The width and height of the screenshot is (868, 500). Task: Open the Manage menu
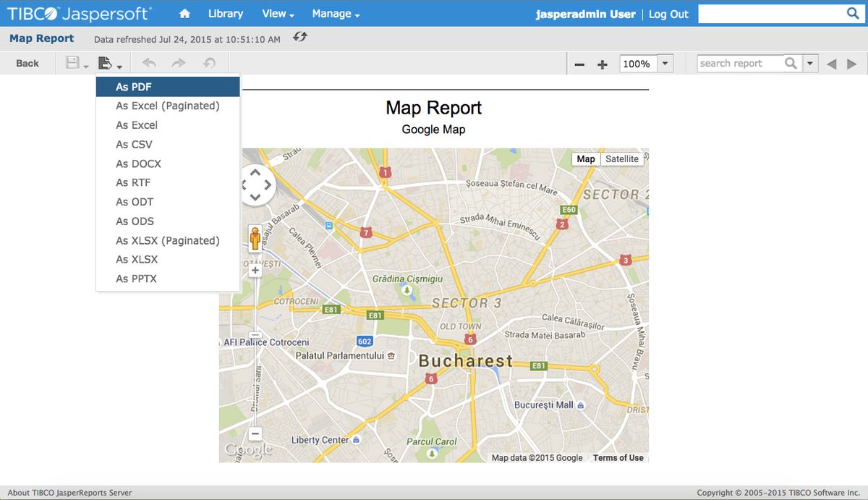click(x=331, y=13)
